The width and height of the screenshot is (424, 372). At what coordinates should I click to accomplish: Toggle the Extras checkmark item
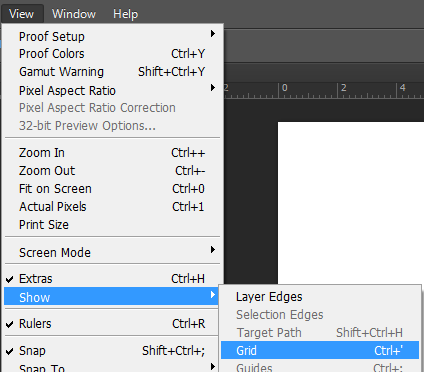(112, 279)
